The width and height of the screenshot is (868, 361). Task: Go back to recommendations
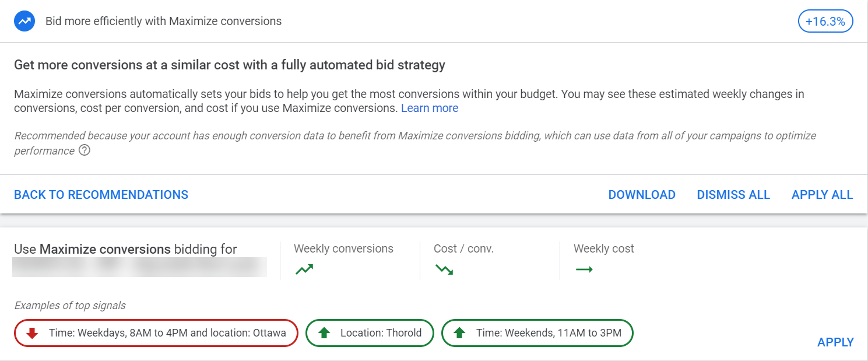click(101, 195)
